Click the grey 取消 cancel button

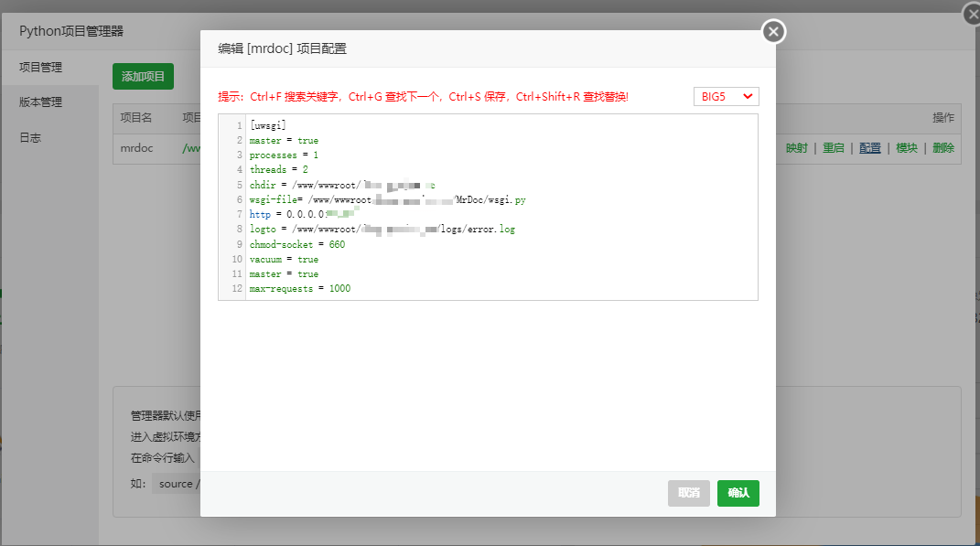tap(689, 493)
